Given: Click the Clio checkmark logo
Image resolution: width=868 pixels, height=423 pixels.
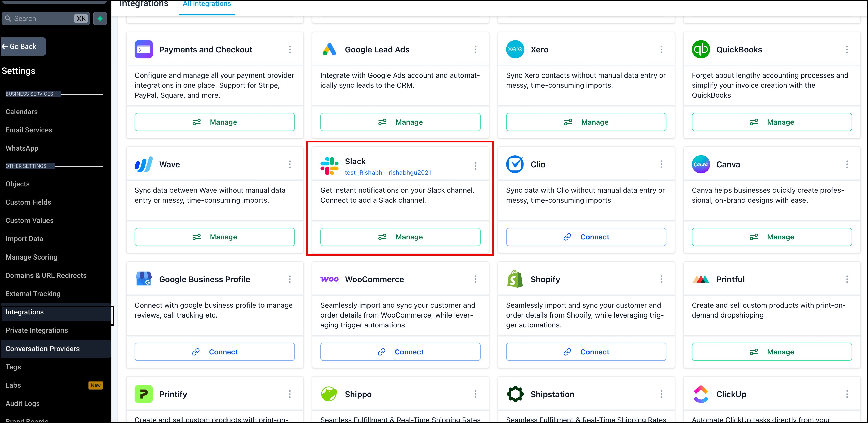Looking at the screenshot, I should click(515, 164).
